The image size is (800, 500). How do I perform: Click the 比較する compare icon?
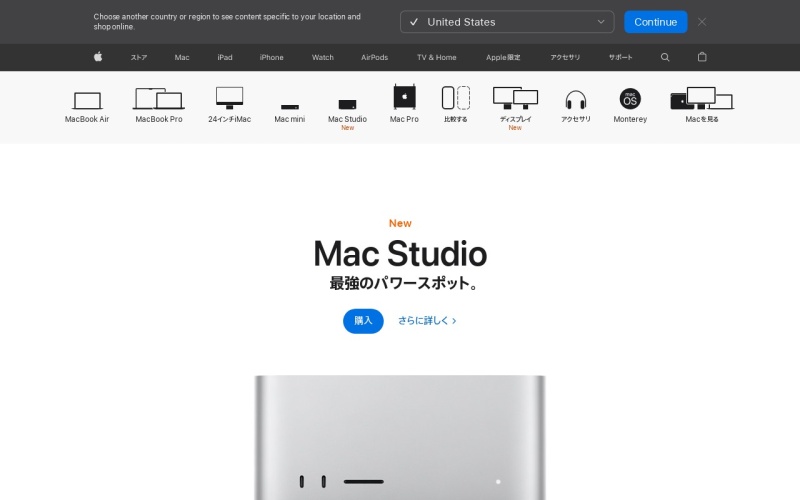[x=456, y=98]
